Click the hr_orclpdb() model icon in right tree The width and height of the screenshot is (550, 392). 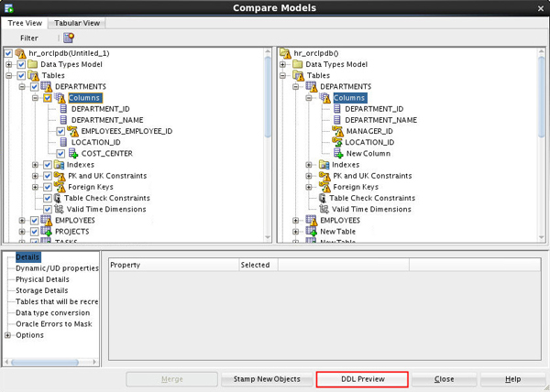pos(285,53)
